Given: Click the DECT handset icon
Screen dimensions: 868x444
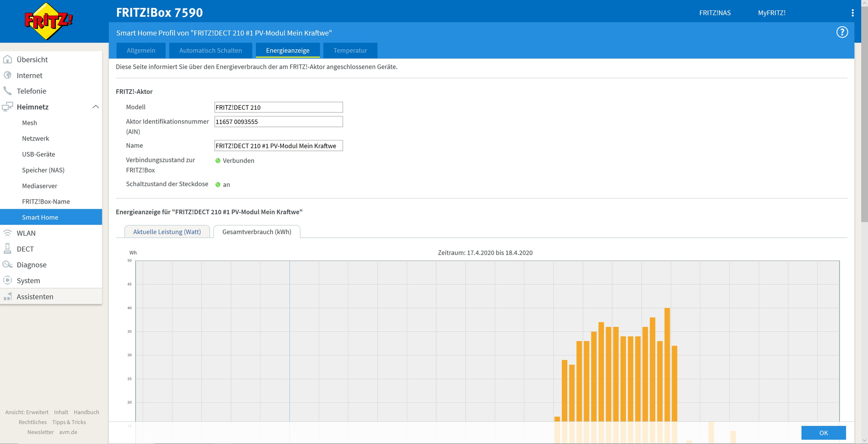Looking at the screenshot, I should coord(8,249).
